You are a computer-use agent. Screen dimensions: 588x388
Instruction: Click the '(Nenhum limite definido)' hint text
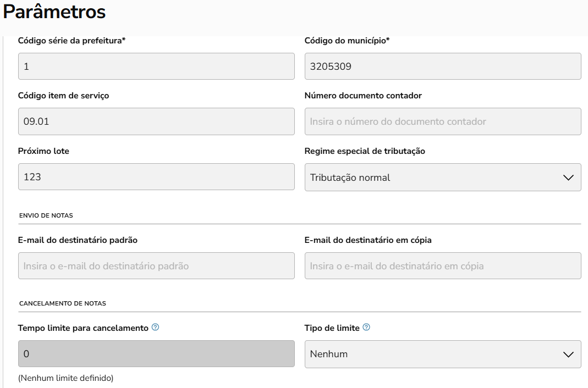pos(65,378)
